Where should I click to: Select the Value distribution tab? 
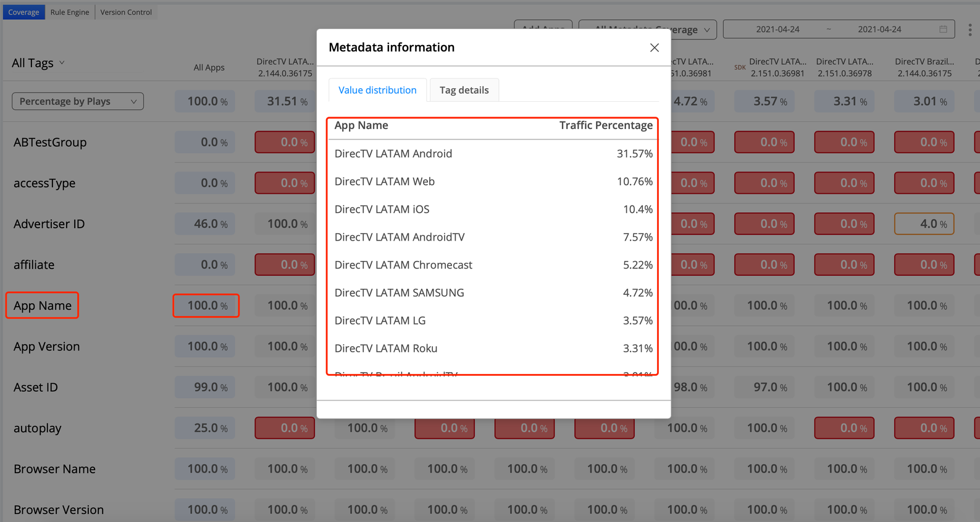(377, 90)
